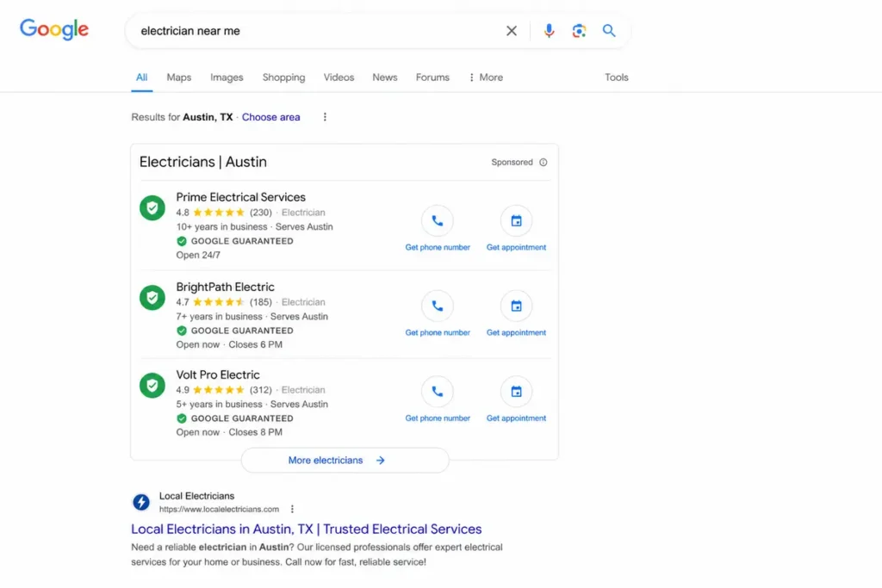Click Volt Pro's Google Guaranteed checkmark icon

pos(182,418)
